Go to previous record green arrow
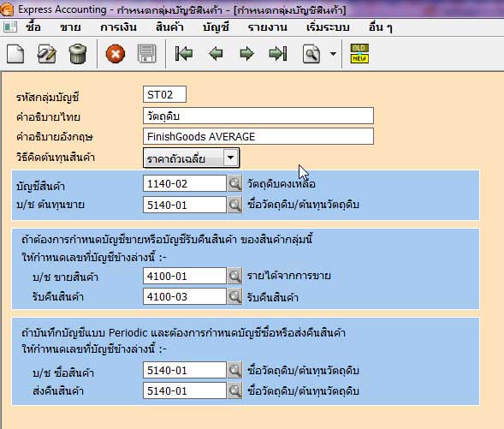Screen dimensions: 504x429 [216, 54]
